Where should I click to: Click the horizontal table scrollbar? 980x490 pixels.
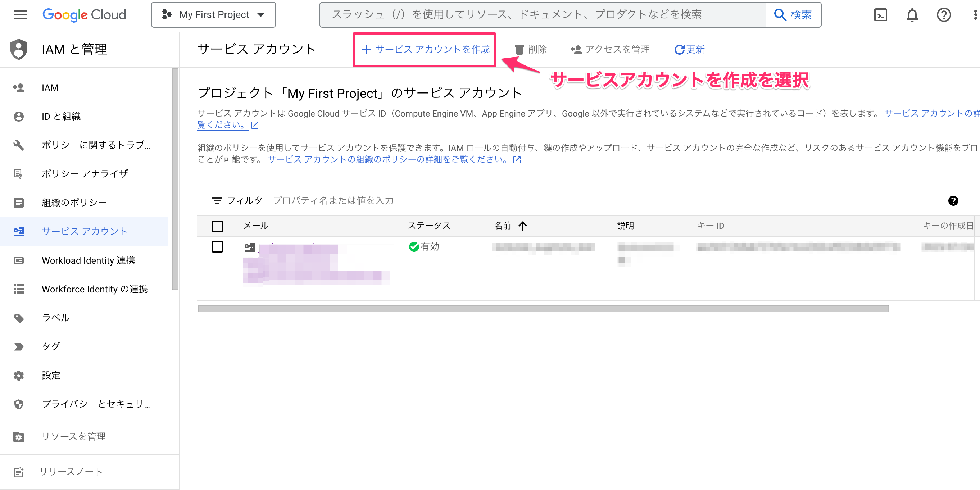click(x=543, y=309)
